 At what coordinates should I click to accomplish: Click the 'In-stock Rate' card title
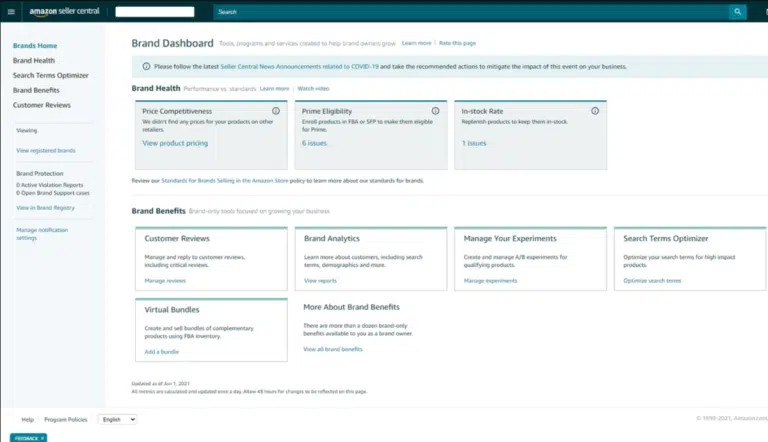[x=482, y=111]
